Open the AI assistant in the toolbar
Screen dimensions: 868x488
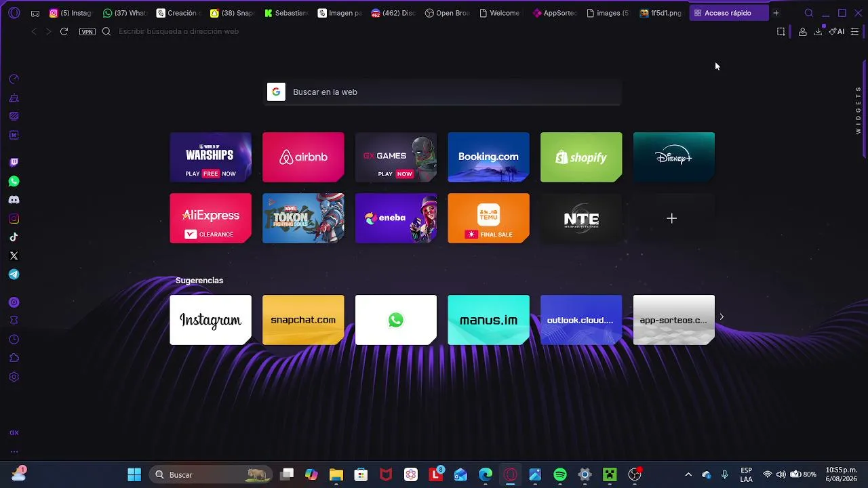point(837,31)
